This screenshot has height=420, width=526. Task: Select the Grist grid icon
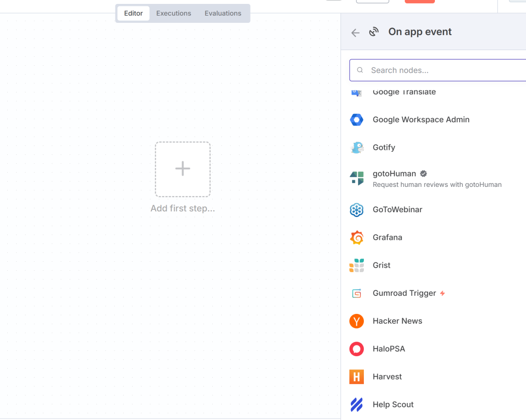pyautogui.click(x=357, y=265)
